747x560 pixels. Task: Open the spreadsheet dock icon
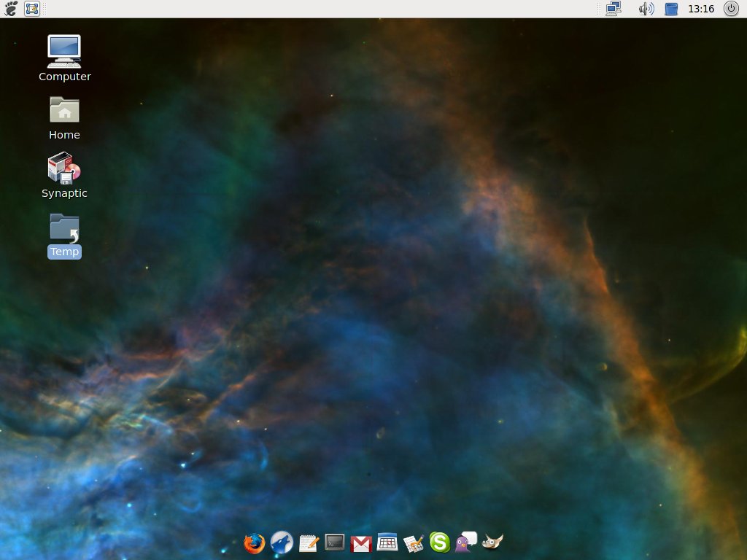click(x=414, y=543)
